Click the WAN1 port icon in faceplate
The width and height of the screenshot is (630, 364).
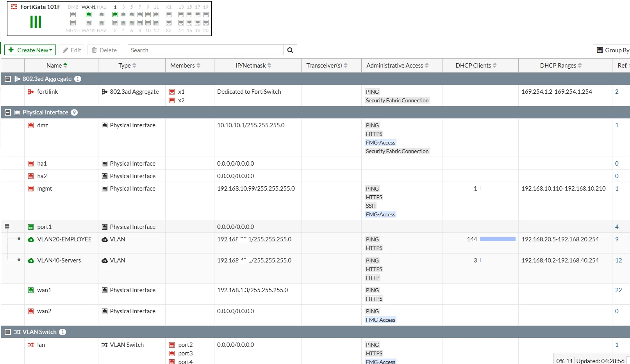89,14
